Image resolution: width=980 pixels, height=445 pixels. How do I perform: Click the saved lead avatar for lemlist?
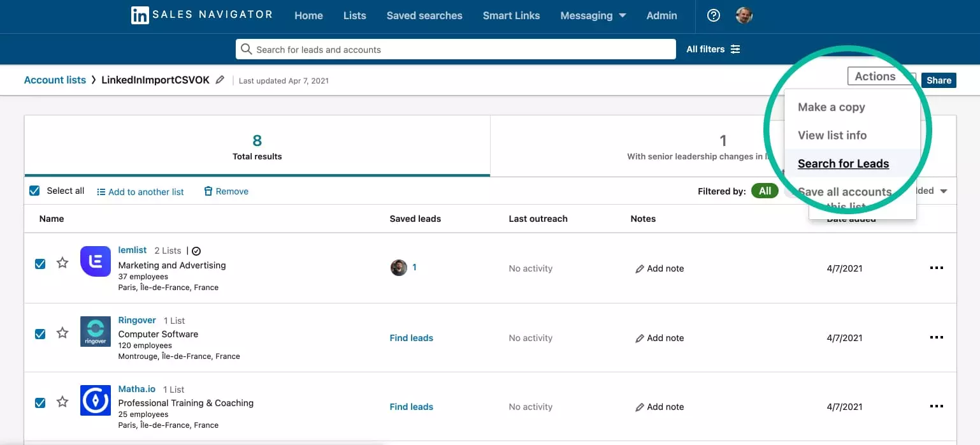click(x=399, y=268)
